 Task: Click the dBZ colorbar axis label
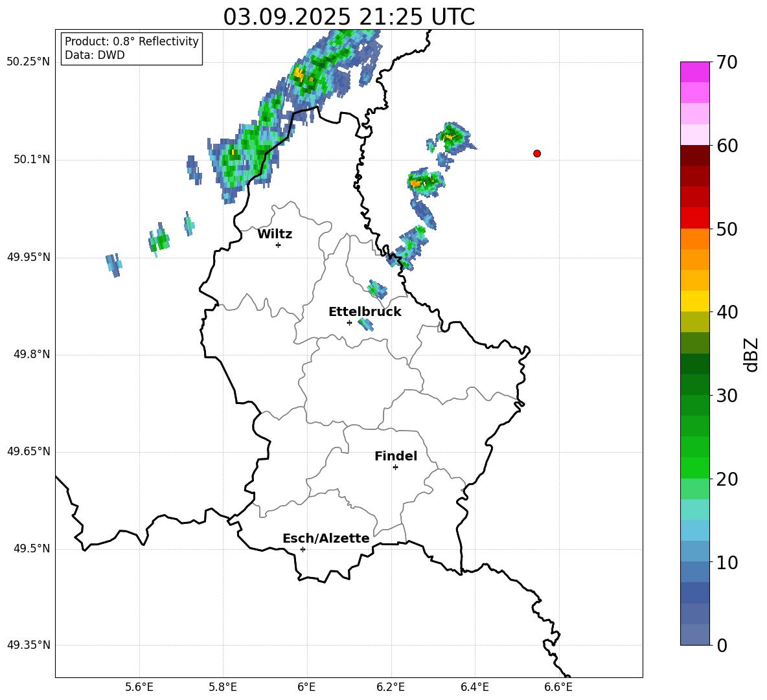click(751, 354)
